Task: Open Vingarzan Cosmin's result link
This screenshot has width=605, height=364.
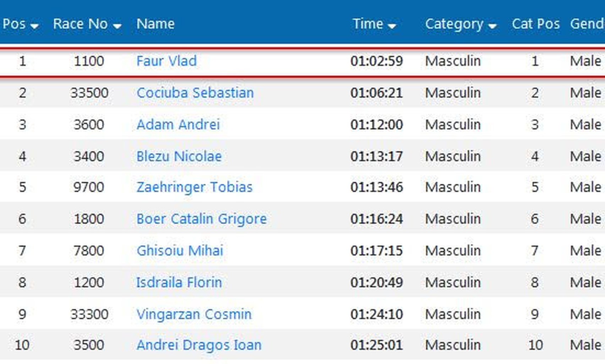Action: (194, 314)
